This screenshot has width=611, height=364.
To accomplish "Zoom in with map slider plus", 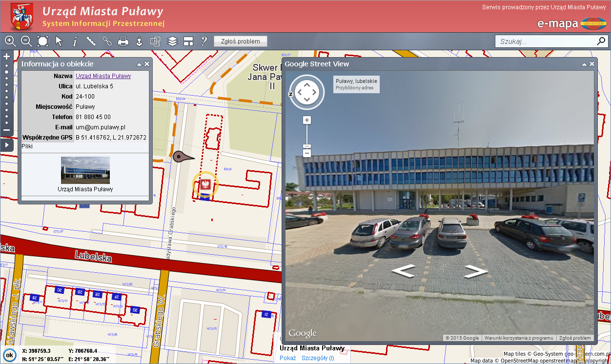I will coord(7,57).
